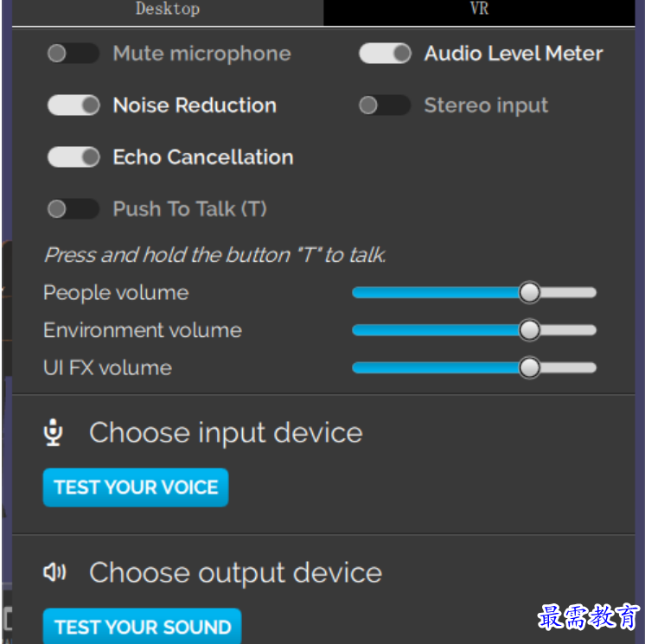Enable the Stereo input switch
The height and width of the screenshot is (644, 645).
click(x=385, y=105)
